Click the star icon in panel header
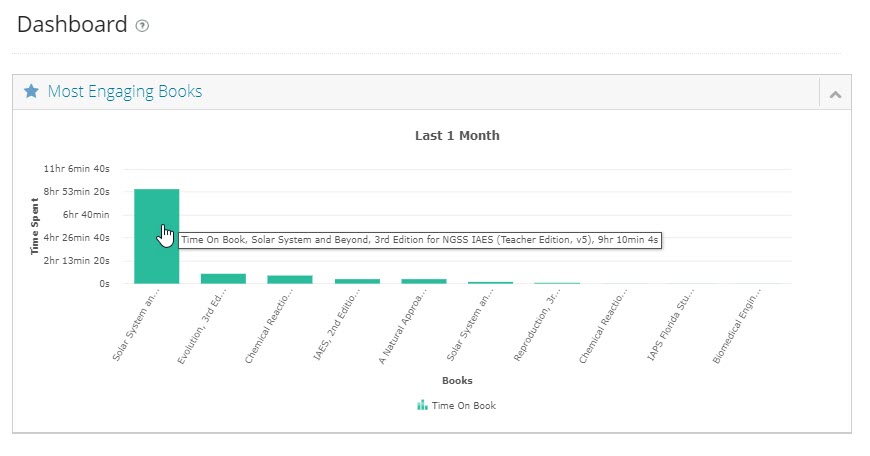The height and width of the screenshot is (456, 870). (31, 92)
